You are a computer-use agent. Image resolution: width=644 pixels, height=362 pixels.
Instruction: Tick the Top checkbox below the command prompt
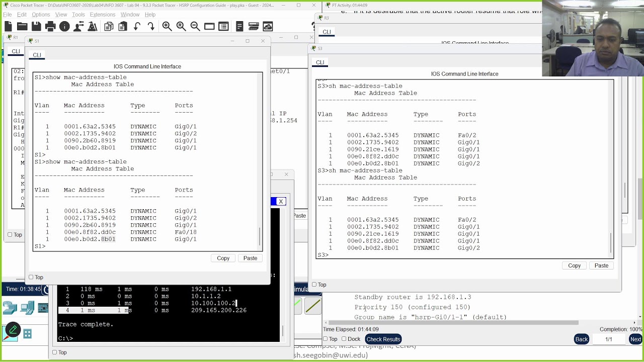click(x=55, y=352)
